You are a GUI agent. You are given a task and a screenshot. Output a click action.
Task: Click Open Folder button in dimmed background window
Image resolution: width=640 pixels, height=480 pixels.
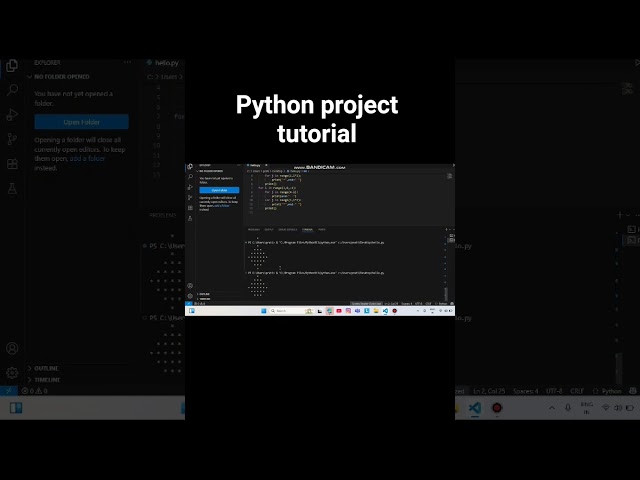(81, 122)
